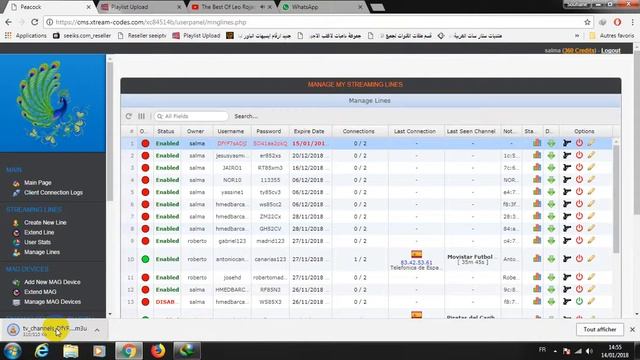The width and height of the screenshot is (640, 360).
Task: Click red offline status dot in row 2
Action: click(x=145, y=156)
